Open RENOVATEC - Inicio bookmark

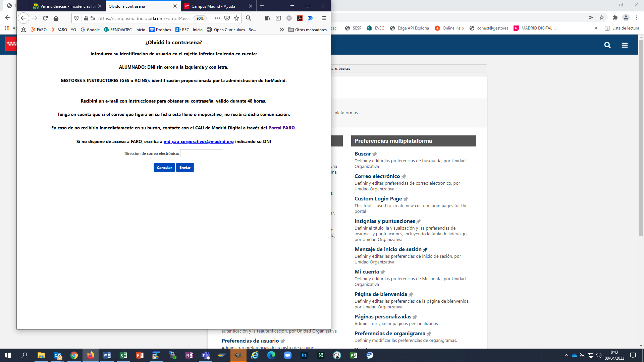124,29
